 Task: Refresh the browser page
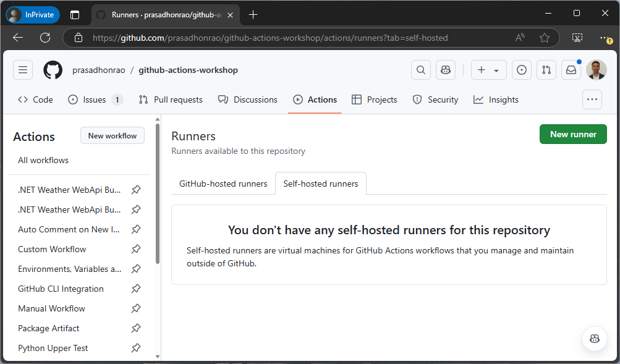pos(45,38)
